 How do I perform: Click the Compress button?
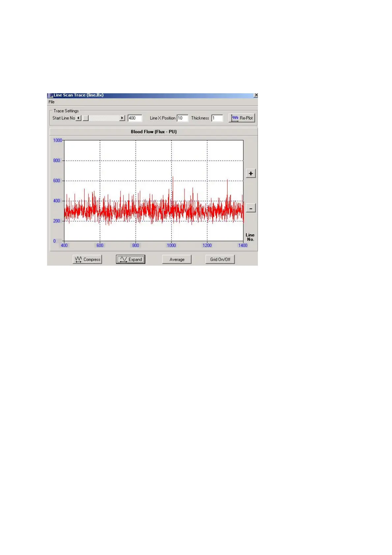point(87,259)
